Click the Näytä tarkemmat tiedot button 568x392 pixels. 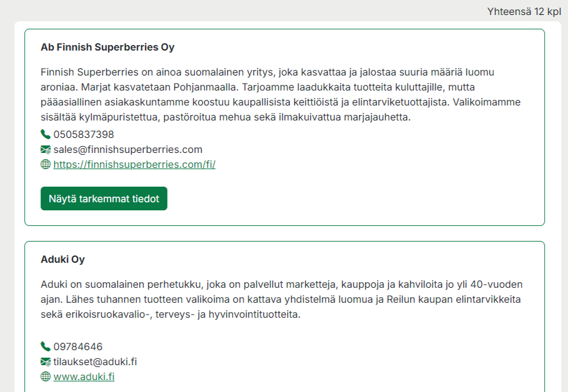(104, 198)
